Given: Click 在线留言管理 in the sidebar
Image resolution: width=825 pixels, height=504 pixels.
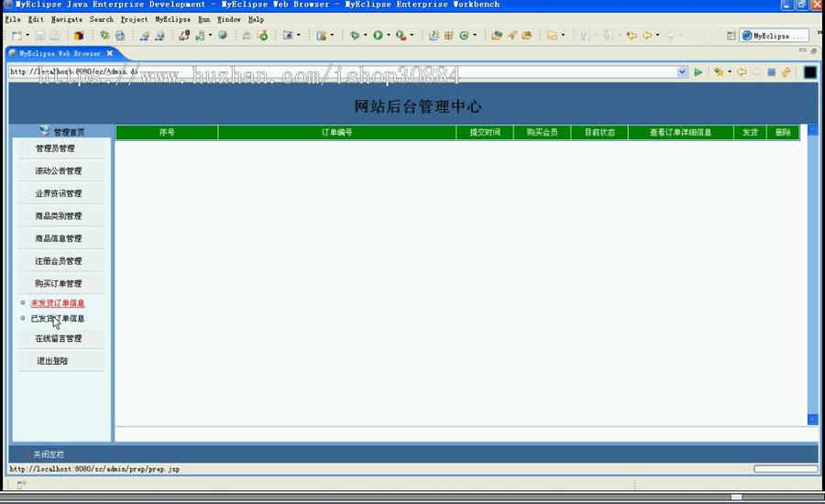Looking at the screenshot, I should coord(59,338).
